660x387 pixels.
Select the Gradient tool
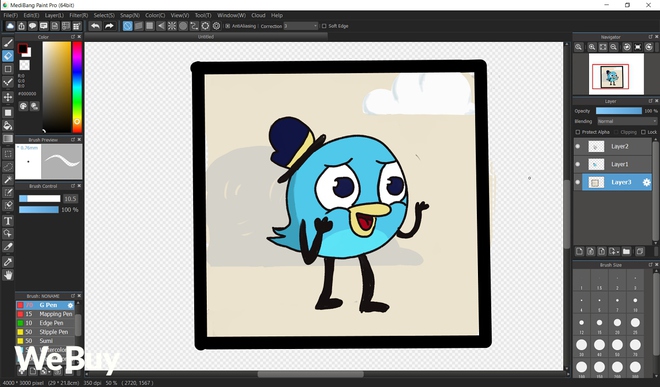[x=8, y=139]
